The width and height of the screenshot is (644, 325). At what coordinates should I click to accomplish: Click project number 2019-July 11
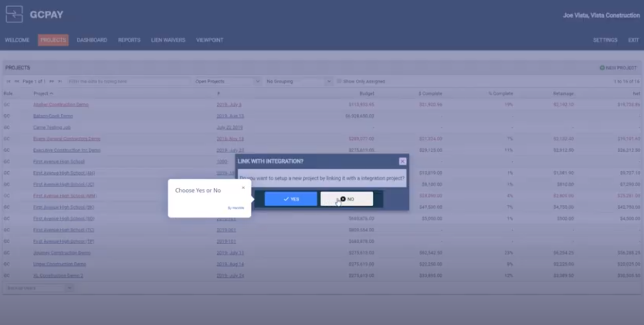pos(230,252)
